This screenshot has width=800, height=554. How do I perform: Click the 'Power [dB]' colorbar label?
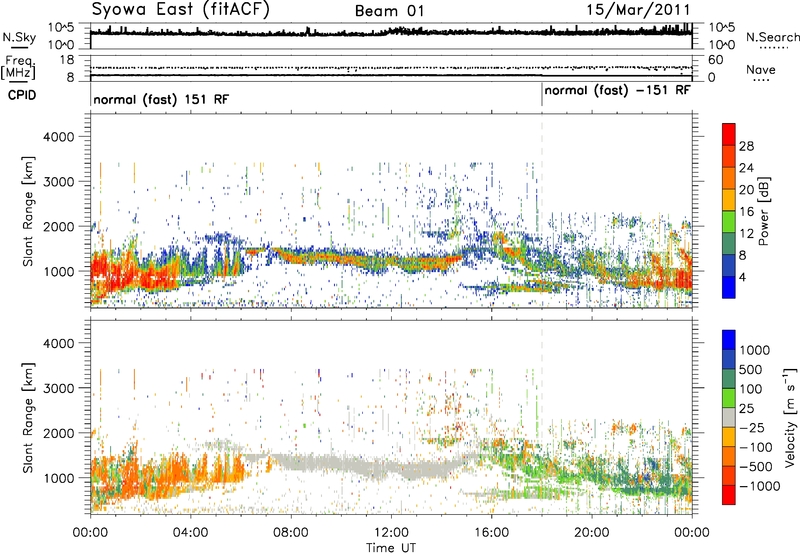click(763, 211)
